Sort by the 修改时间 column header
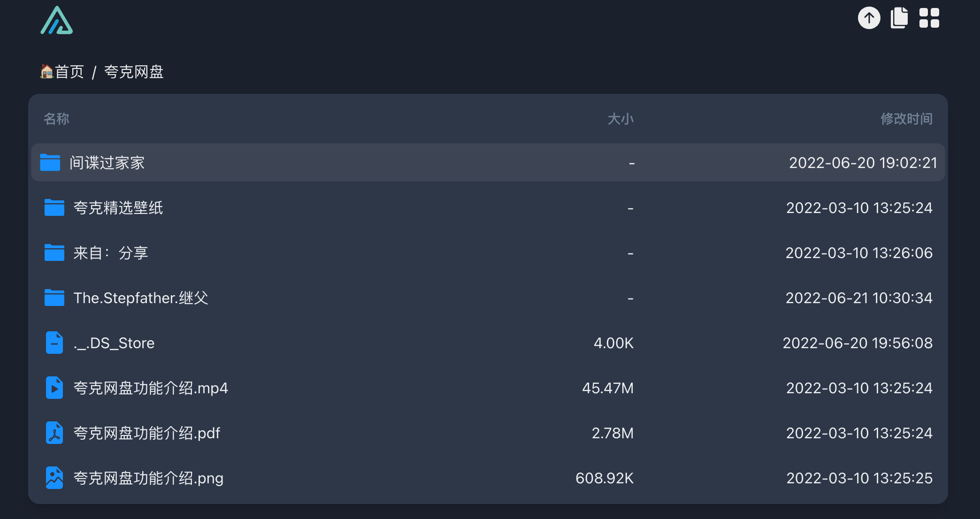Viewport: 980px width, 519px height. click(x=906, y=119)
